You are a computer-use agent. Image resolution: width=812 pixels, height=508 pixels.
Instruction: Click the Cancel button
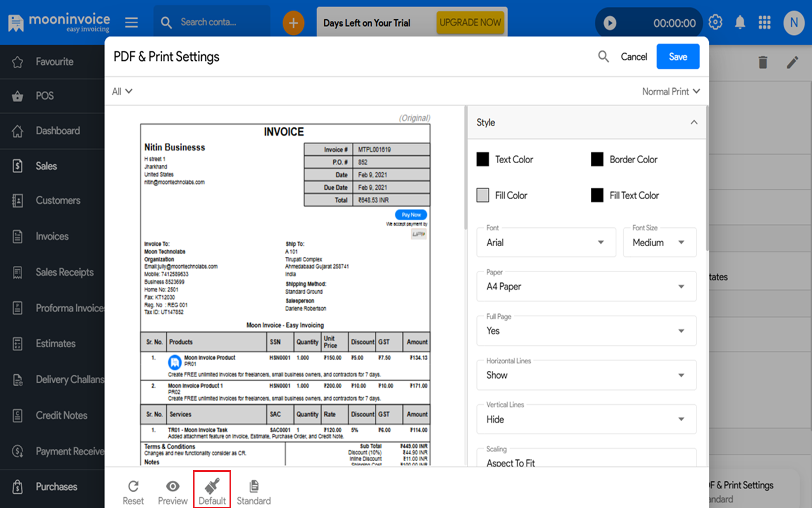point(634,56)
